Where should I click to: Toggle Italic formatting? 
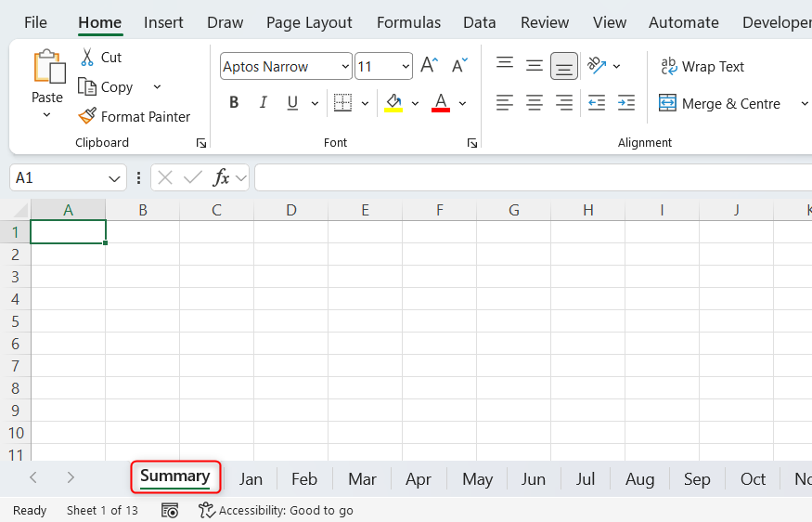[x=263, y=103]
